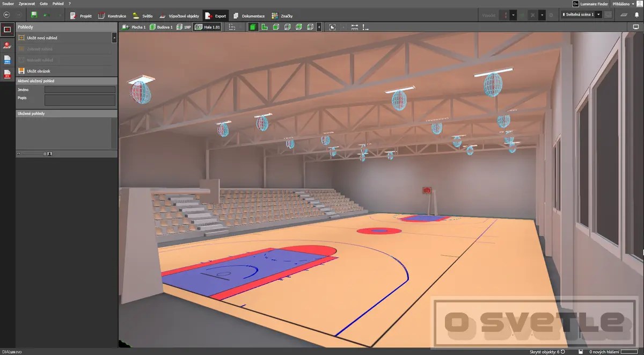This screenshot has width=644, height=355.
Task: Open the dropdown arrow next to Výpočet
Action: [x=514, y=15]
